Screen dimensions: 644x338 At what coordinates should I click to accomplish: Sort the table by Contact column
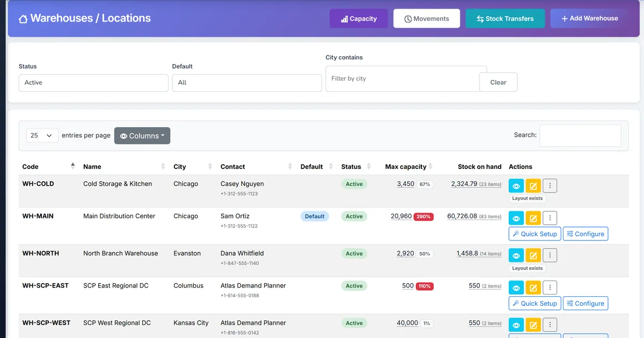(257, 166)
